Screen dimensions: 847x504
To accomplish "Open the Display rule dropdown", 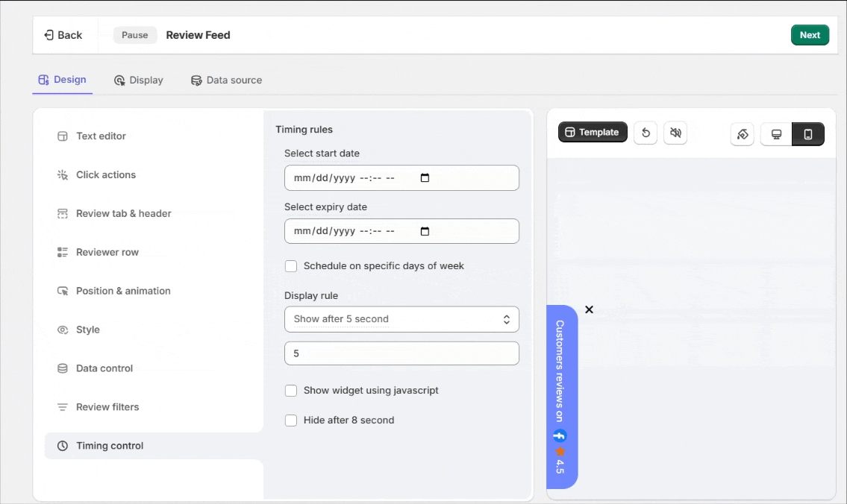I will click(401, 319).
